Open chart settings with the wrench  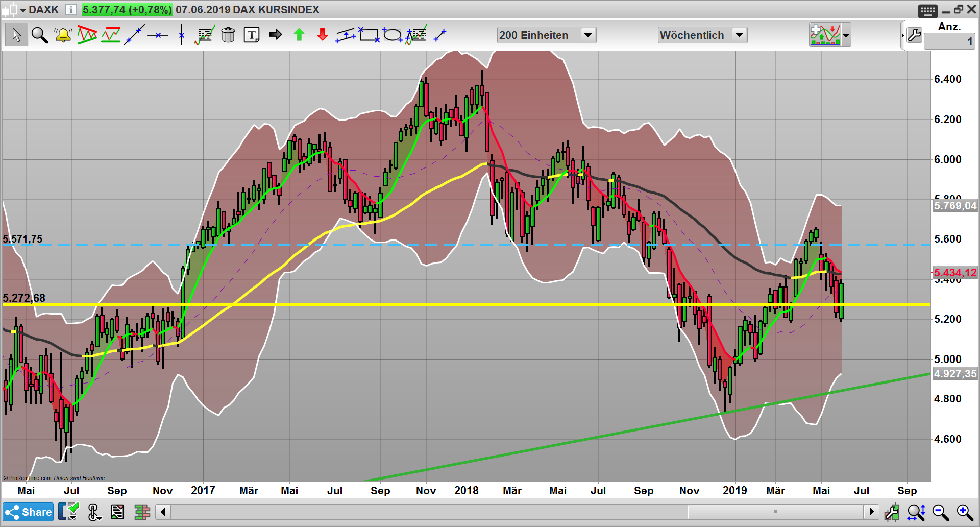point(914,35)
